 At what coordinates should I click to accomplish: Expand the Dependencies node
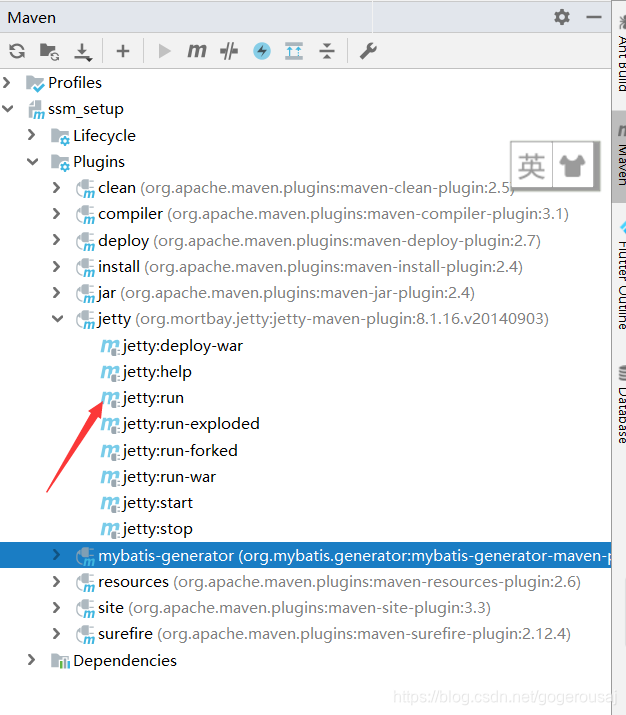coord(31,660)
